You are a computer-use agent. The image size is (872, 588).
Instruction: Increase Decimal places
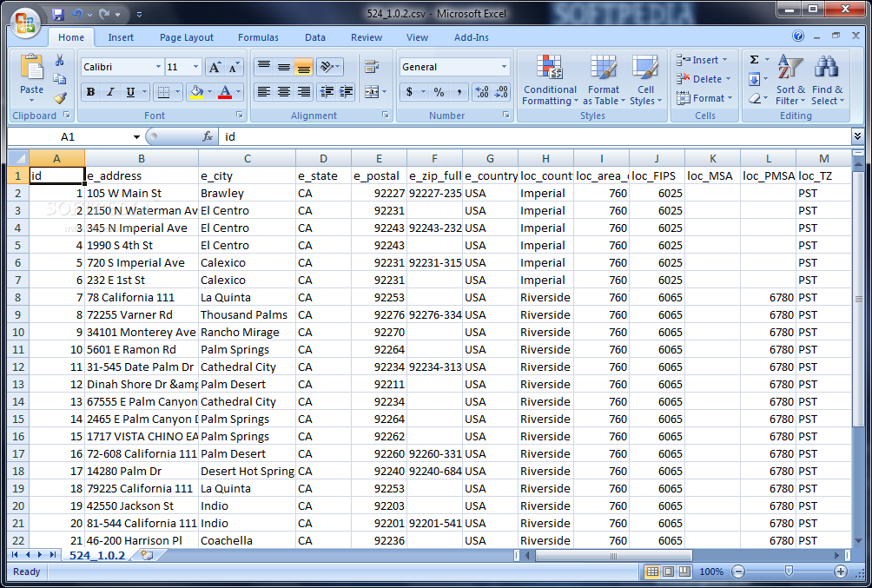coord(482,92)
